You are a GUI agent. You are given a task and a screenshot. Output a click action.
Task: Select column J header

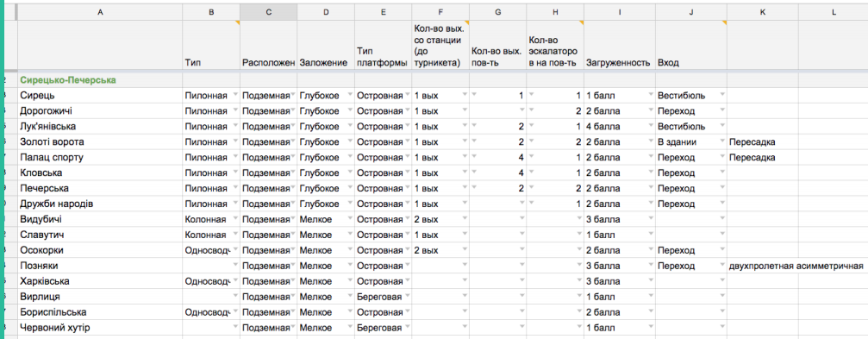pos(690,11)
